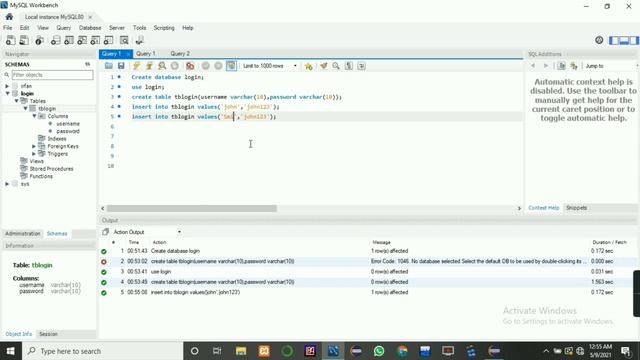Click beautify query broom icon
The height and width of the screenshot is (360, 640).
[x=324, y=66]
